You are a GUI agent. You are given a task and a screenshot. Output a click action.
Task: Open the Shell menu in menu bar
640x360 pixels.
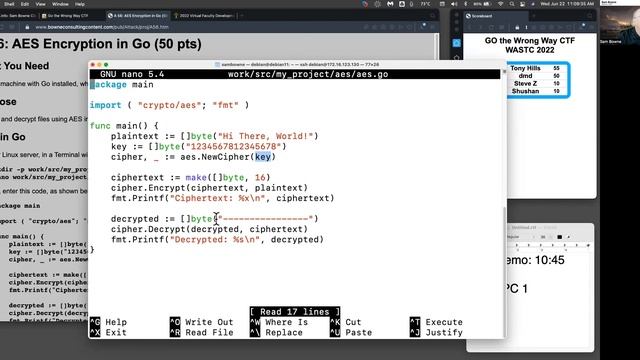9,4
